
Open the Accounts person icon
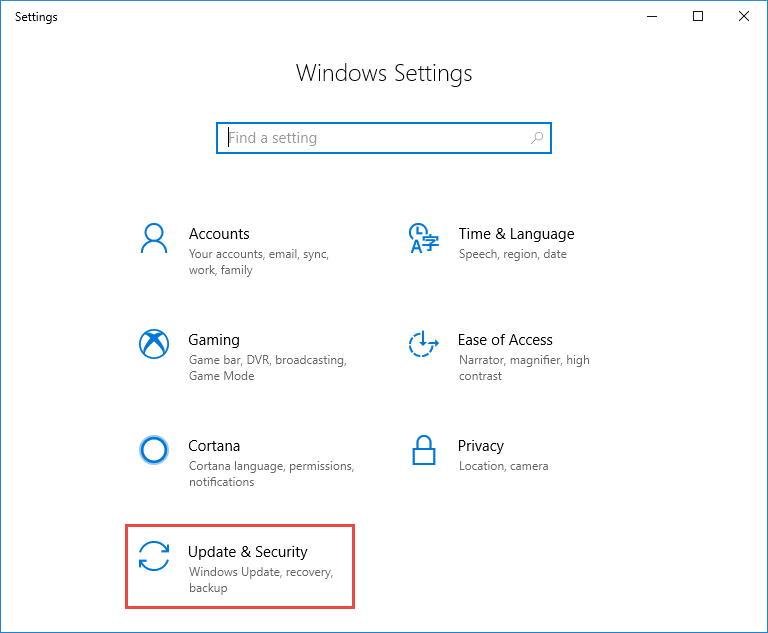tap(154, 238)
